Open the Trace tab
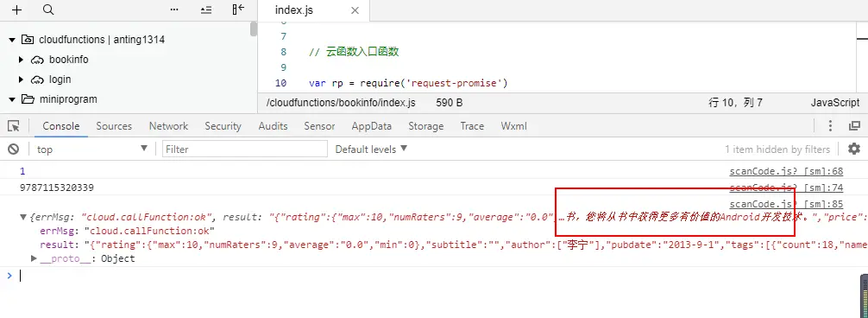Screen dimensions: 868x318 pyautogui.click(x=472, y=126)
